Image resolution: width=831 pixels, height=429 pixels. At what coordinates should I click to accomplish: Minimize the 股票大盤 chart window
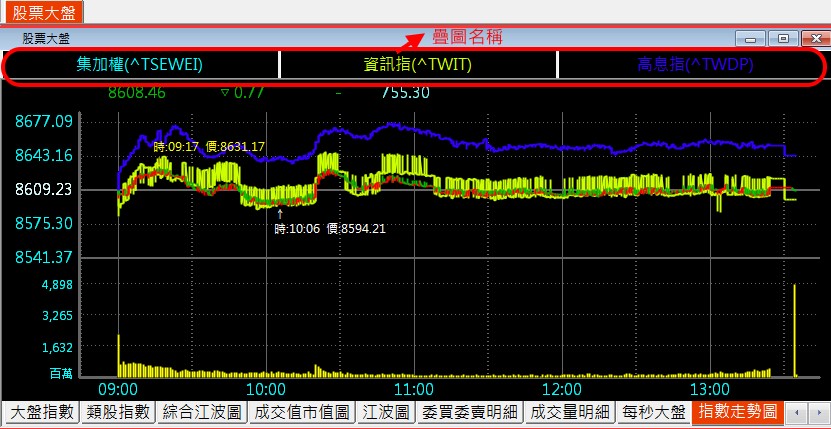tap(750, 39)
